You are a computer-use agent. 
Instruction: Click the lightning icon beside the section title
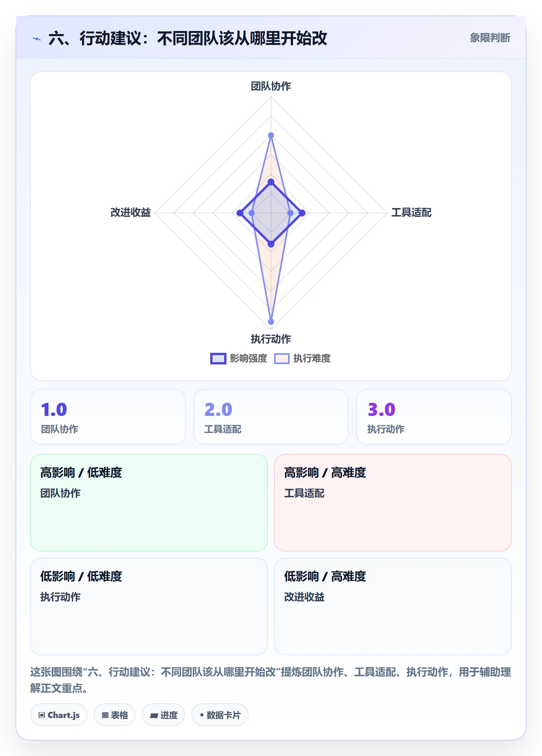pyautogui.click(x=37, y=39)
